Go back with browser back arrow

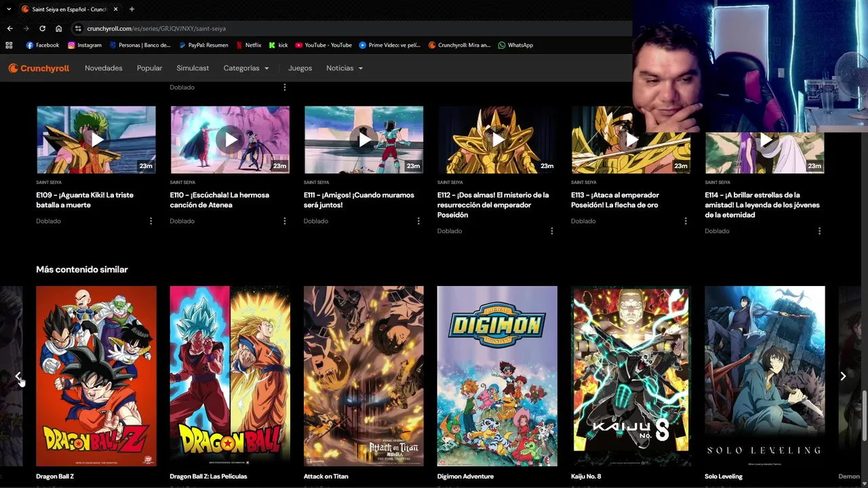click(x=9, y=28)
